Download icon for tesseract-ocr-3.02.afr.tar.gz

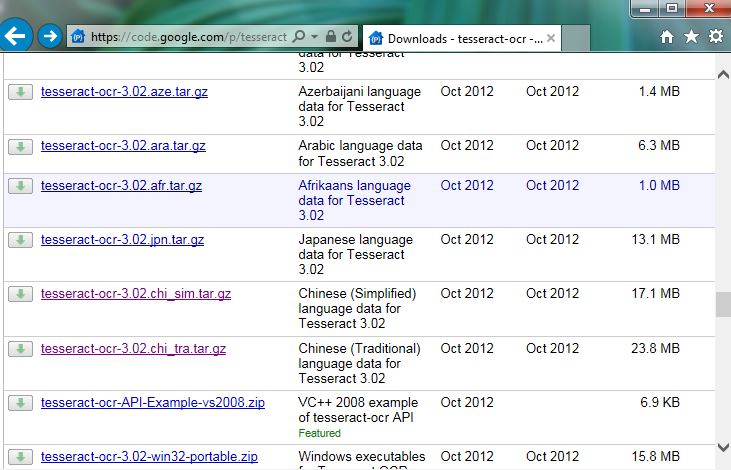tap(21, 186)
